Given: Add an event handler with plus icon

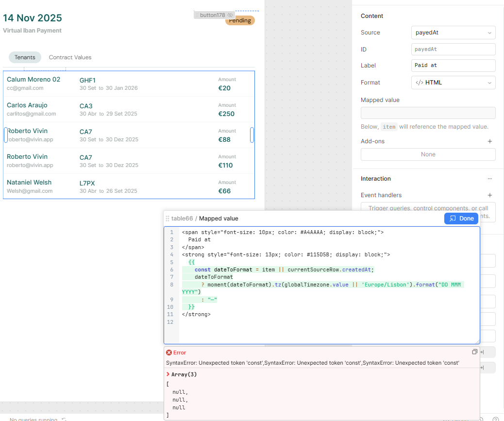Looking at the screenshot, I should (x=489, y=195).
